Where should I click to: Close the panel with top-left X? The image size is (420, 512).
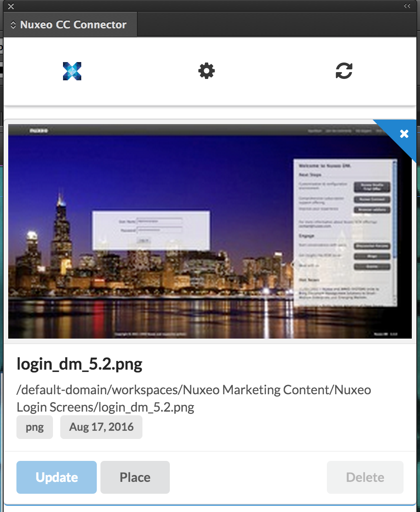(x=11, y=6)
